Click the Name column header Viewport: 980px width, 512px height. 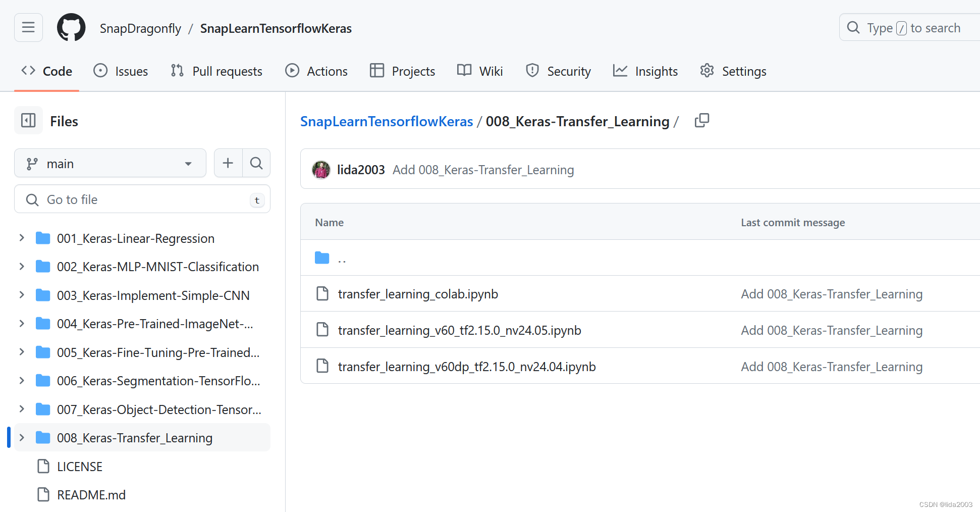click(329, 222)
